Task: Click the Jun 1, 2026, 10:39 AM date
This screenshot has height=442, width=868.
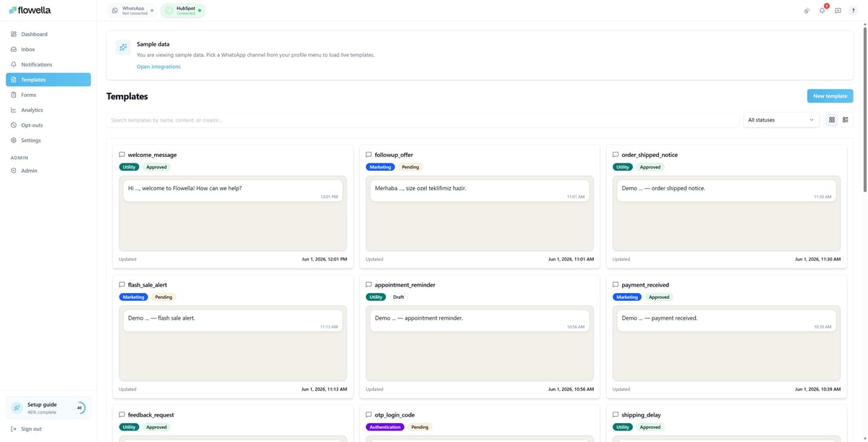Action: pyautogui.click(x=817, y=389)
